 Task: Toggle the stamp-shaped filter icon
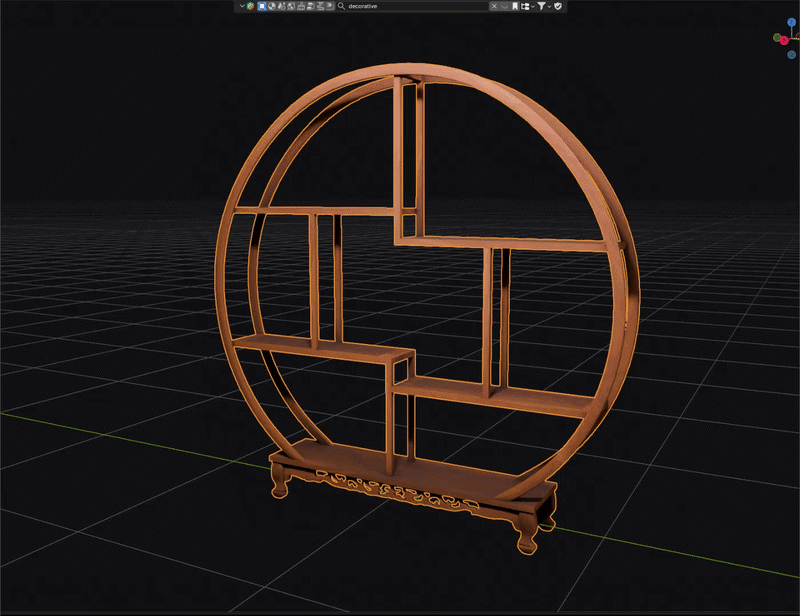301,6
